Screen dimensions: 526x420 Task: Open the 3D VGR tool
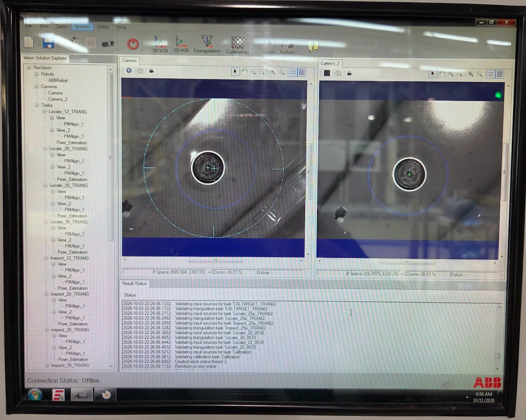pos(160,44)
